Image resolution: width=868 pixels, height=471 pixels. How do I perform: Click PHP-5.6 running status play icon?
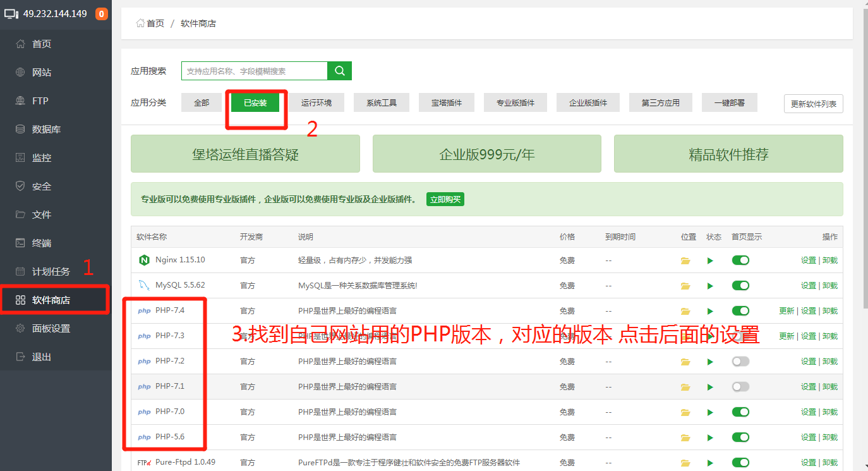710,437
